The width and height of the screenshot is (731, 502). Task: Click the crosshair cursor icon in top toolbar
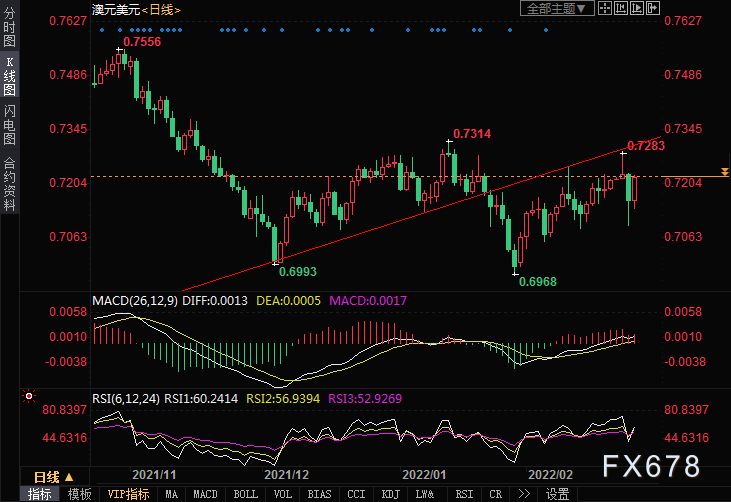(x=605, y=8)
